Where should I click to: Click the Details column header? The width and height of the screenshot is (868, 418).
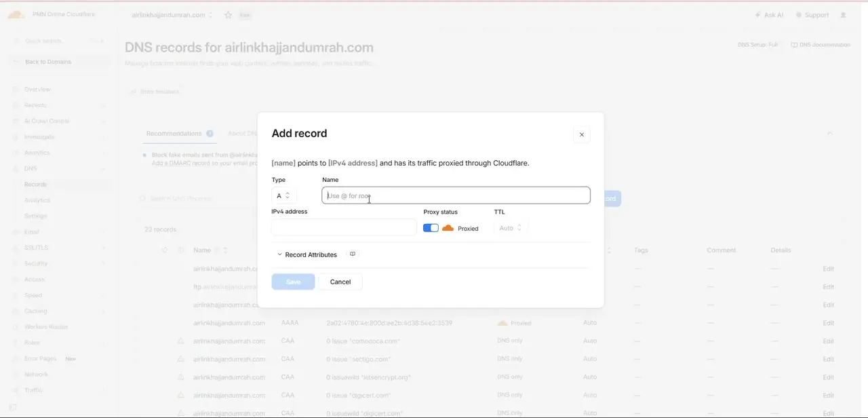[x=781, y=250]
